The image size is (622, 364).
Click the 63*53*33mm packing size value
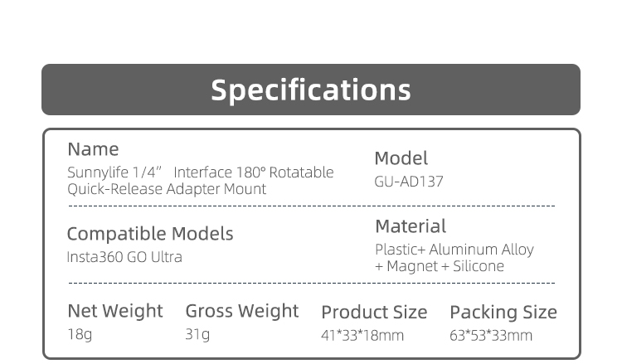coord(491,336)
